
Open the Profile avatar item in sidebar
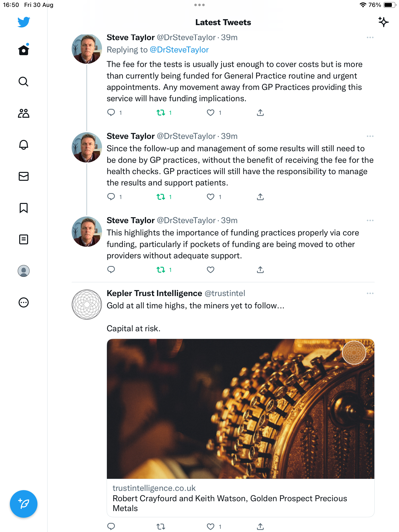point(24,271)
